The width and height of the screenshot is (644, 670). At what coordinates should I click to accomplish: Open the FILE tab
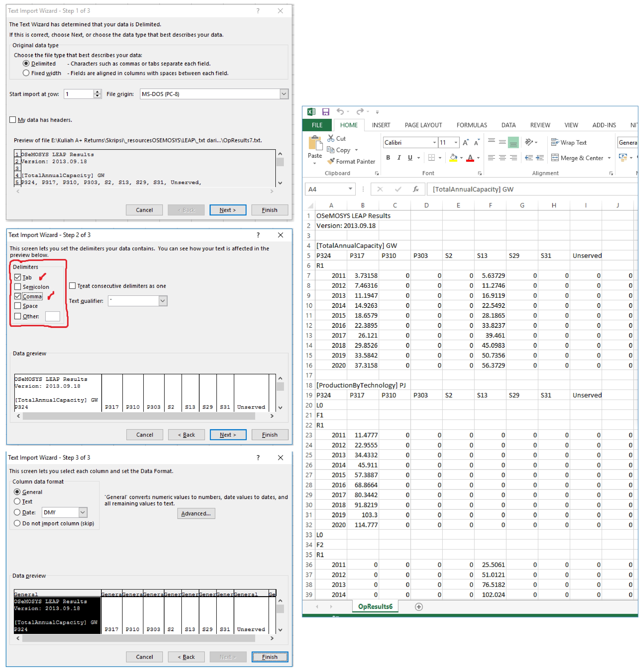pos(317,125)
